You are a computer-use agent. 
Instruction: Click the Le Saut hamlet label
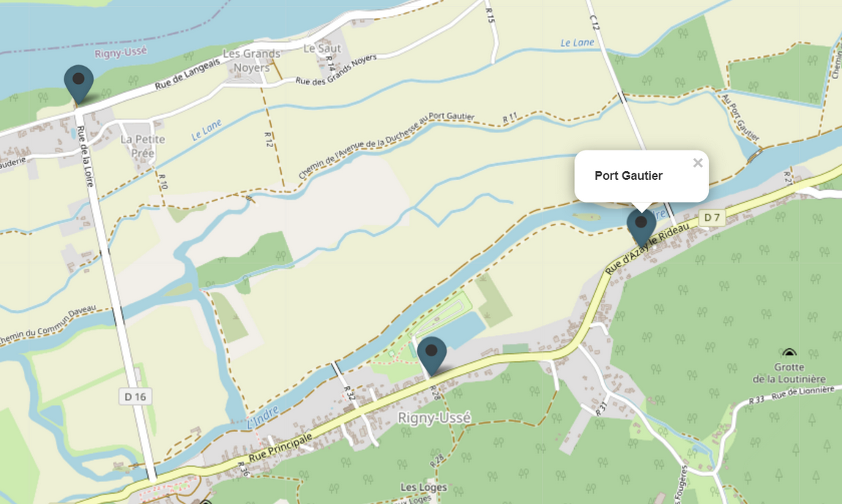(x=322, y=48)
